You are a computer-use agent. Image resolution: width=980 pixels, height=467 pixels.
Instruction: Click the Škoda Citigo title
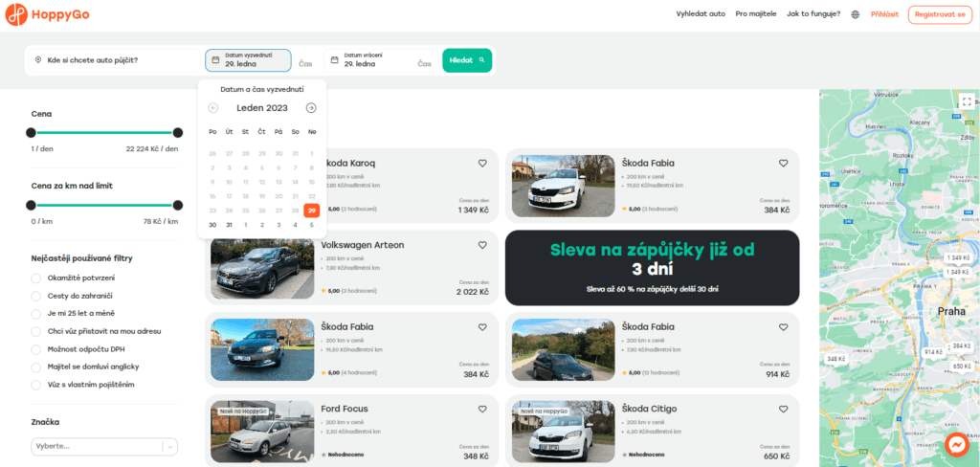tap(650, 409)
